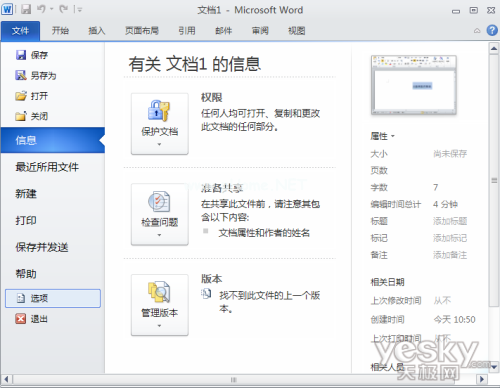Click the Redo icon in quick access toolbar
This screenshot has width=500, height=388.
(x=63, y=9)
